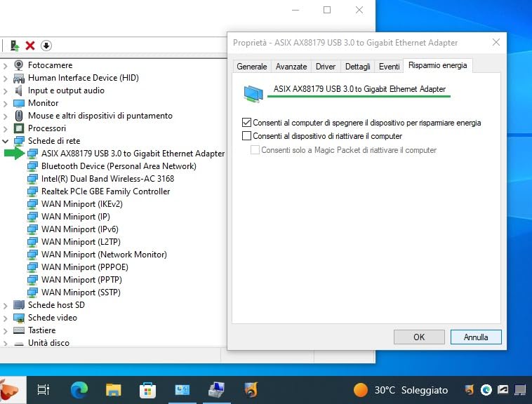This screenshot has width=532, height=404.
Task: Maximize the Device Manager window
Action: coord(327,10)
